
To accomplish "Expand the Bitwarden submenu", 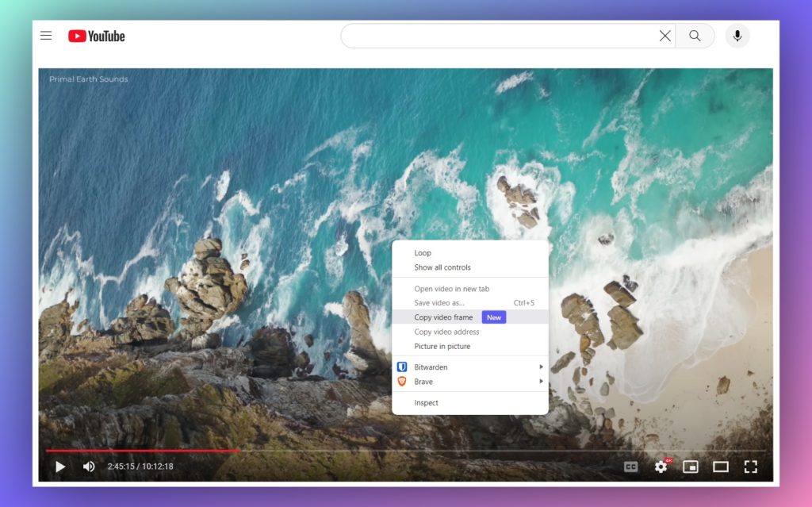I will pos(469,367).
